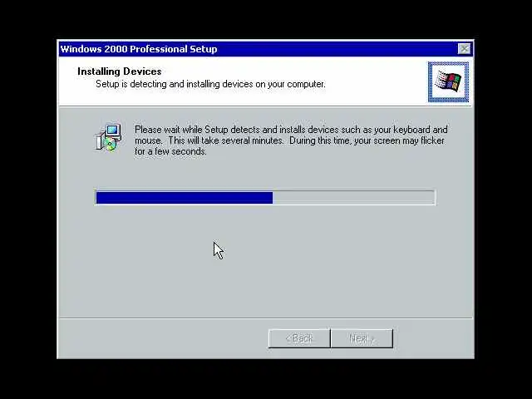This screenshot has height=399, width=532.
Task: Click the Windows flag logo icon
Action: coord(448,81)
